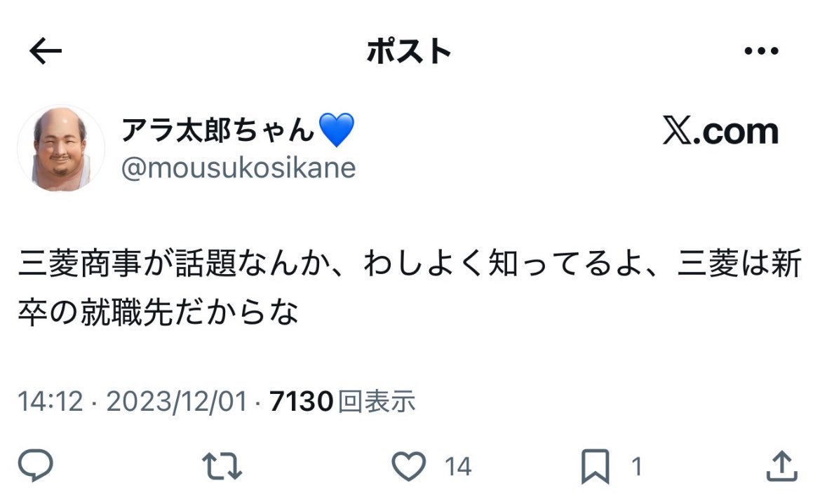Click the X.com logo
The height and width of the screenshot is (504, 820).
720,131
